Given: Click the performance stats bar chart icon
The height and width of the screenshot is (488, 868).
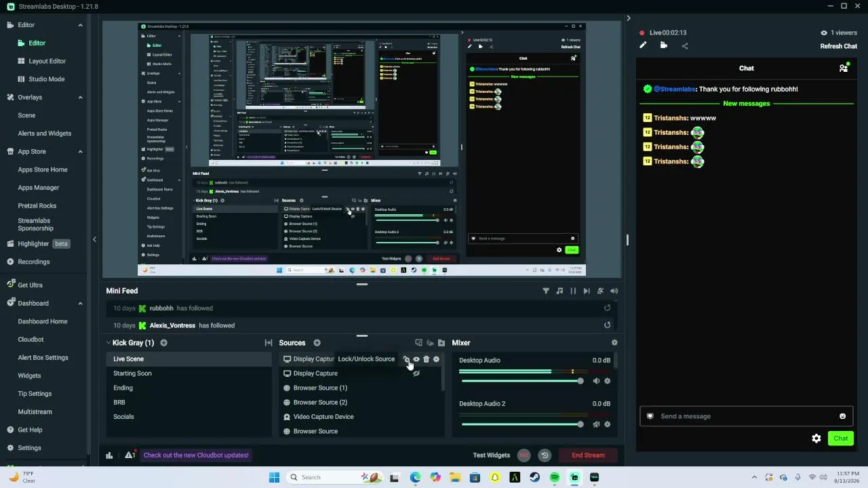Looking at the screenshot, I should (109, 455).
